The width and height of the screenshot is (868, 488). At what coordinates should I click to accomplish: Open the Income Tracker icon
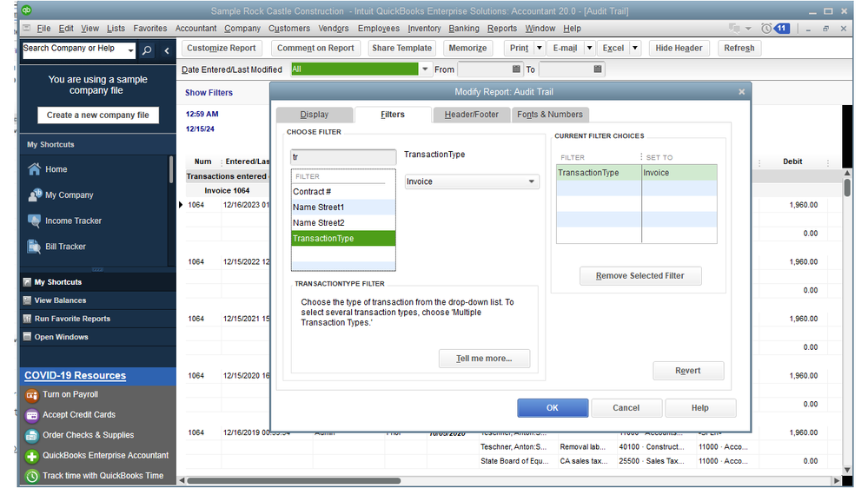click(35, 221)
